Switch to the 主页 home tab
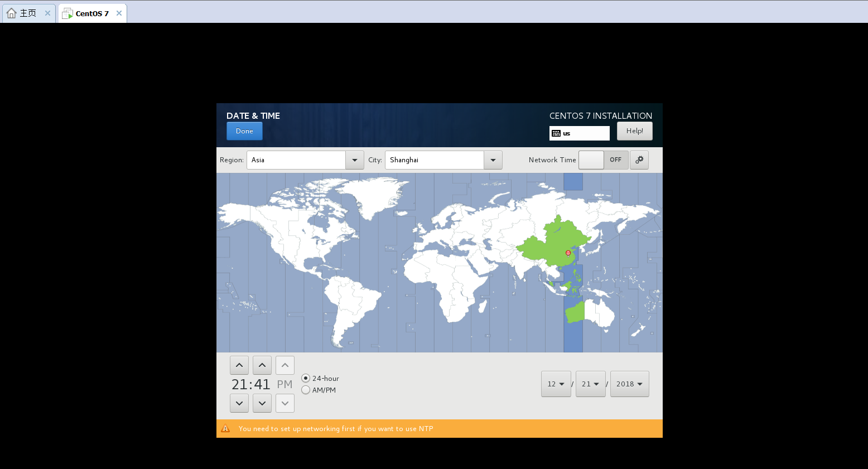This screenshot has width=868, height=469. pyautogui.click(x=29, y=13)
